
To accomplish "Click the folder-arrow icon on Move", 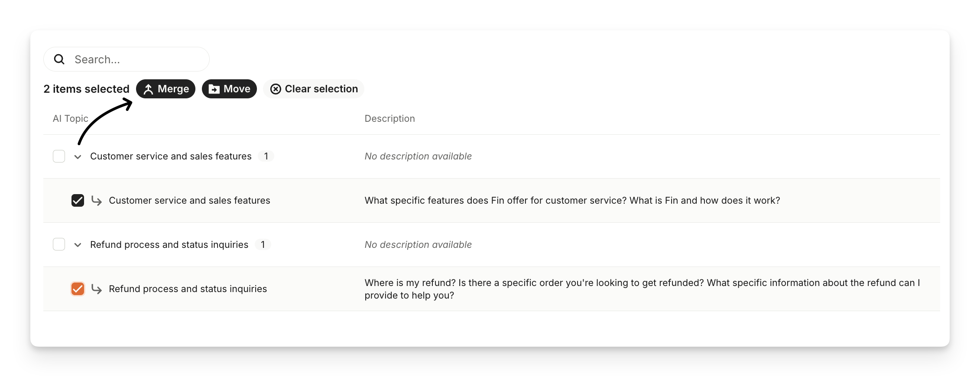I will [x=214, y=89].
